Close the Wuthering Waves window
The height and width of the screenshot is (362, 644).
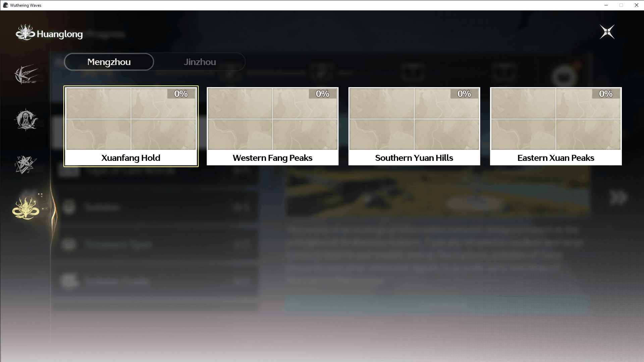636,5
